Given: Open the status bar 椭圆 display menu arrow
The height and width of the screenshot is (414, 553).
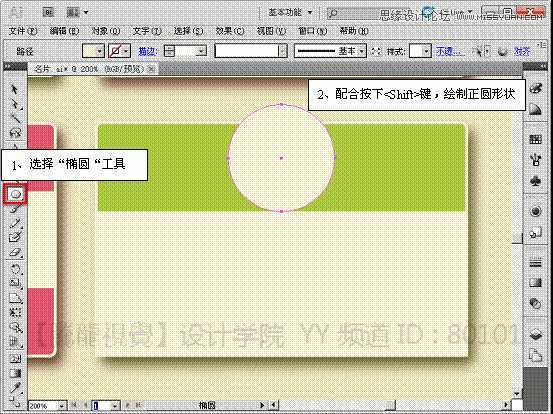Looking at the screenshot, I should point(262,406).
